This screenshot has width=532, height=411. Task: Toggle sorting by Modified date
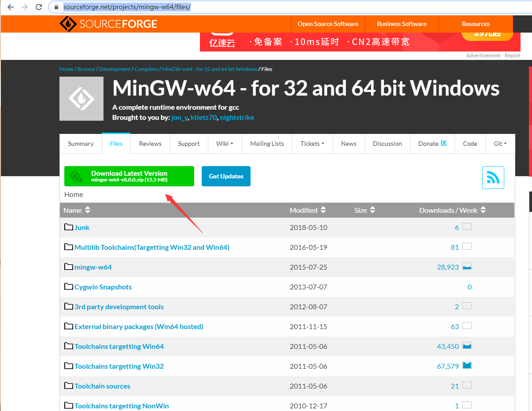click(x=324, y=210)
